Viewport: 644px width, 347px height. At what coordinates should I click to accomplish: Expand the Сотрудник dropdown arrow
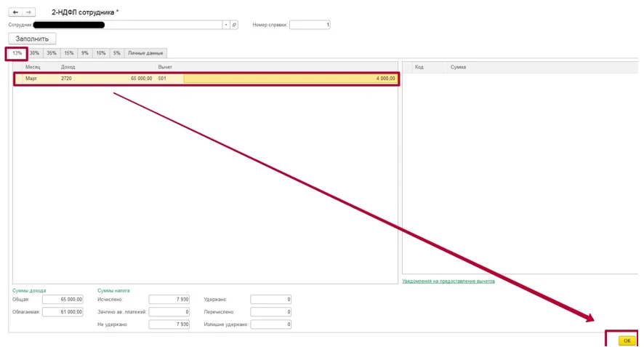tap(226, 25)
